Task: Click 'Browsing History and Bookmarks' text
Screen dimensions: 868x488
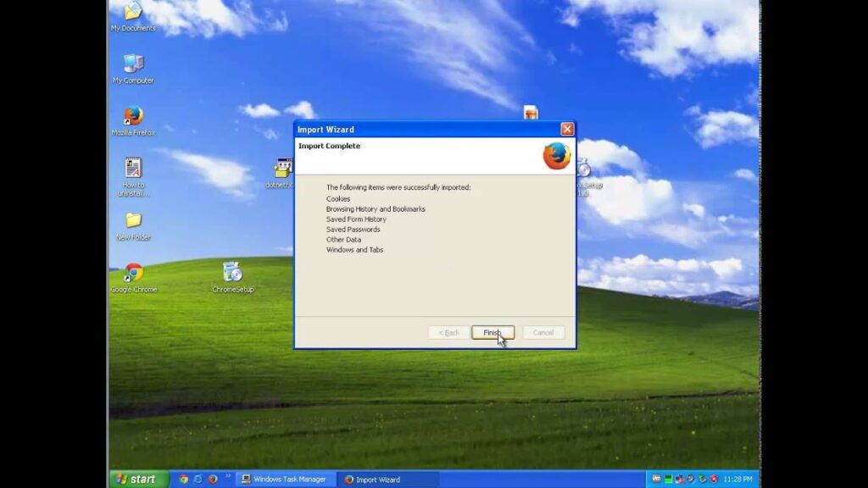Action: tap(376, 209)
